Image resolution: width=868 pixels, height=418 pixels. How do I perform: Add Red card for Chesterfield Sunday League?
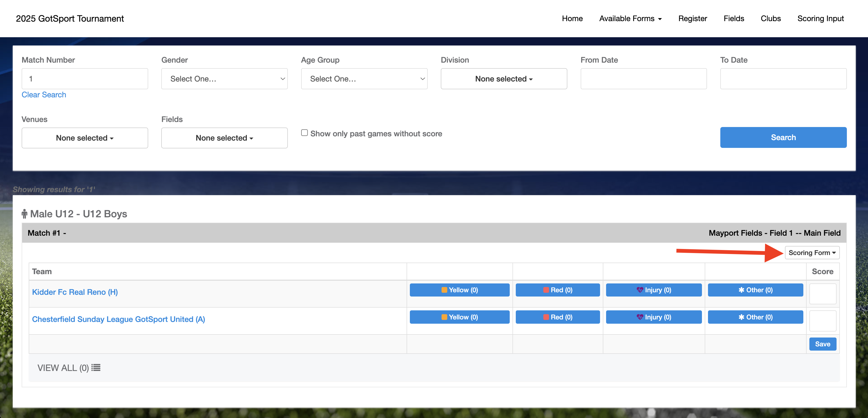[558, 317]
